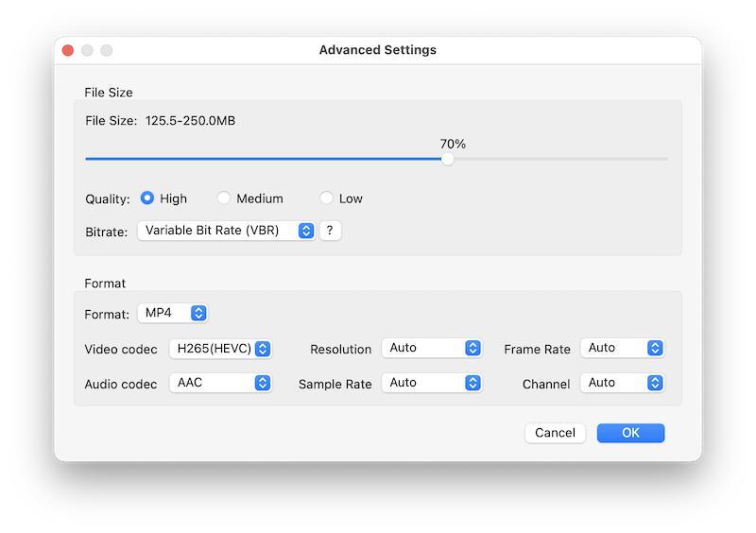
Task: Click the 125.5-250.0MB file size value
Action: point(191,121)
